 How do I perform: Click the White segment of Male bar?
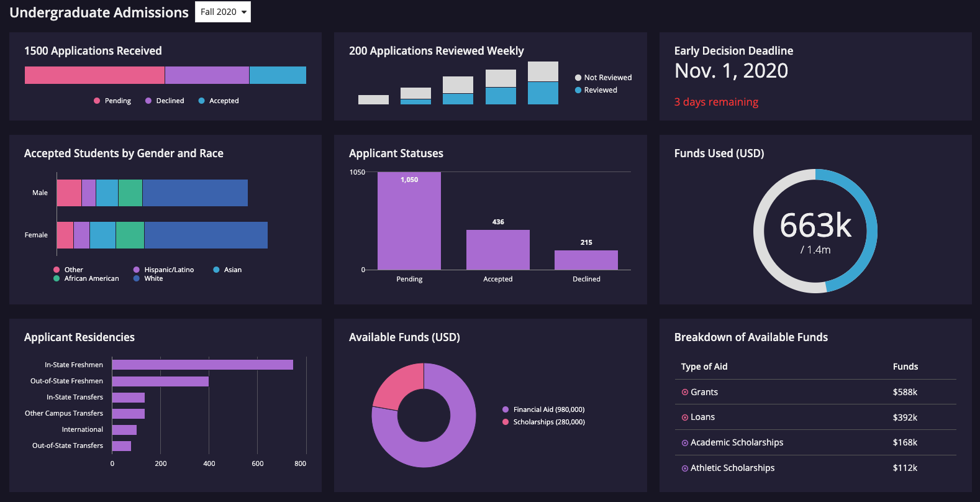tap(195, 193)
